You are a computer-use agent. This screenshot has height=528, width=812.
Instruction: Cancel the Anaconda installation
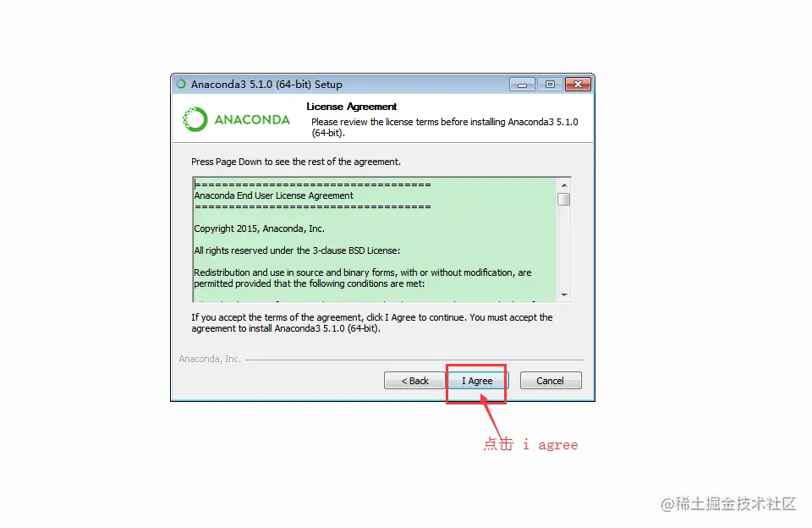(x=551, y=381)
